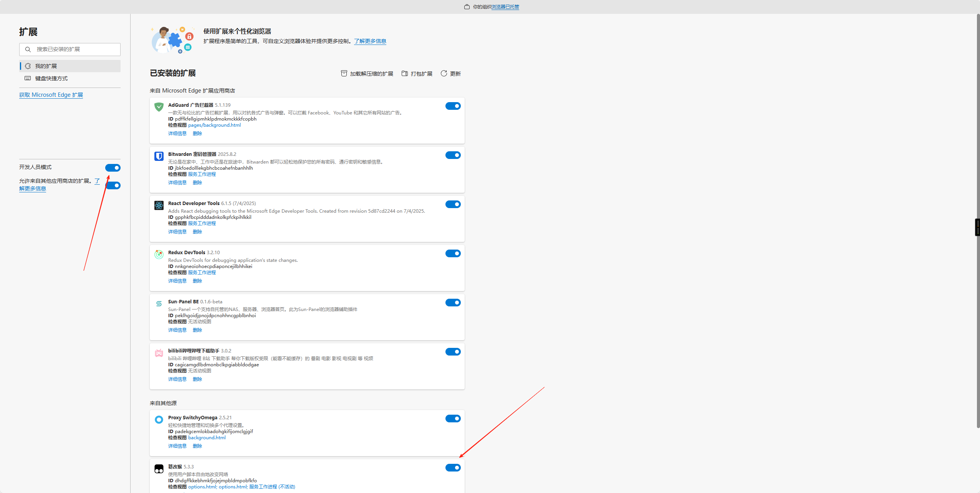
Task: Disable the Sun-Panel BE toggle
Action: (453, 303)
